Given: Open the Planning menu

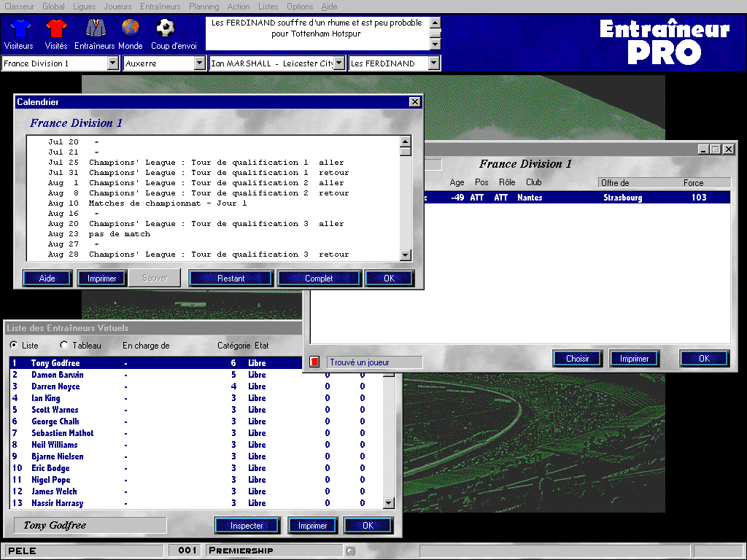Looking at the screenshot, I should (204, 7).
